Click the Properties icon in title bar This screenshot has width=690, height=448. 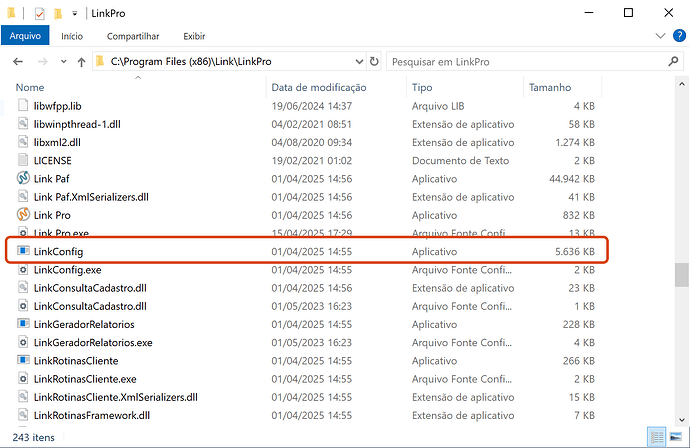pos(39,13)
